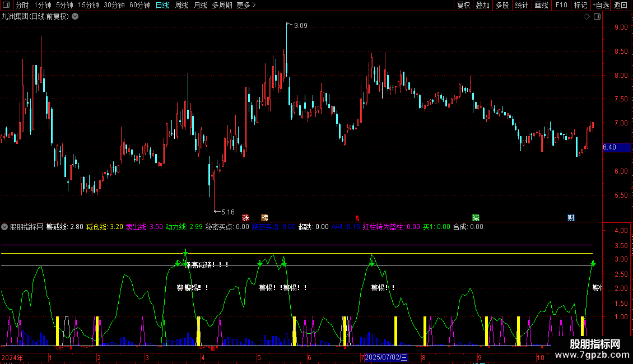Click the green 减 marker icon

coord(476,217)
